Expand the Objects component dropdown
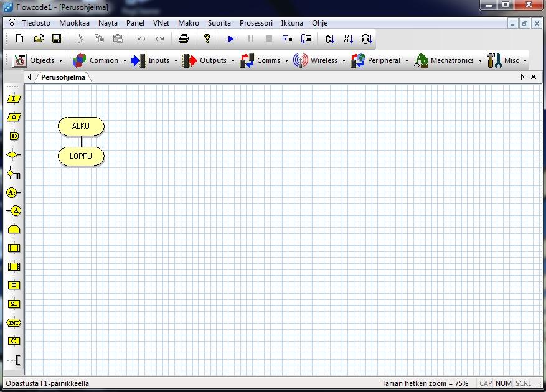 (60, 60)
